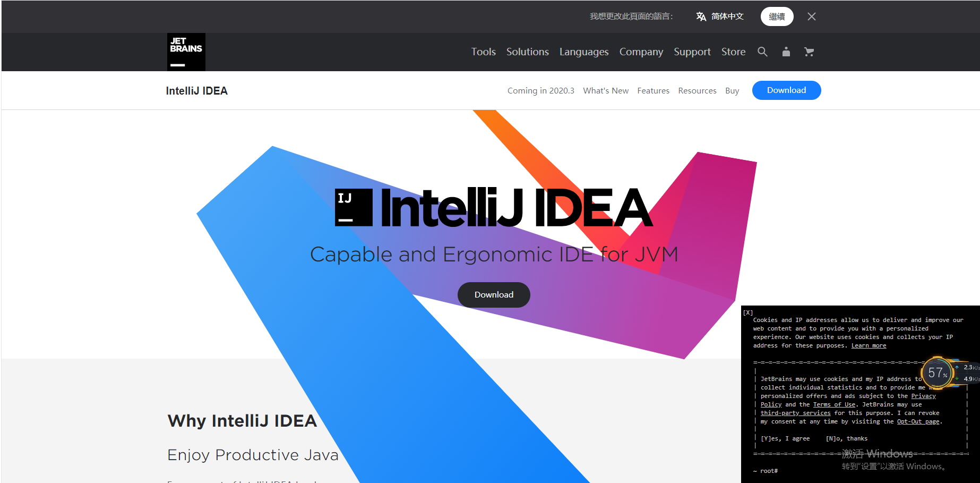The image size is (980, 483).
Task: Open the Solutions menu
Action: 528,52
